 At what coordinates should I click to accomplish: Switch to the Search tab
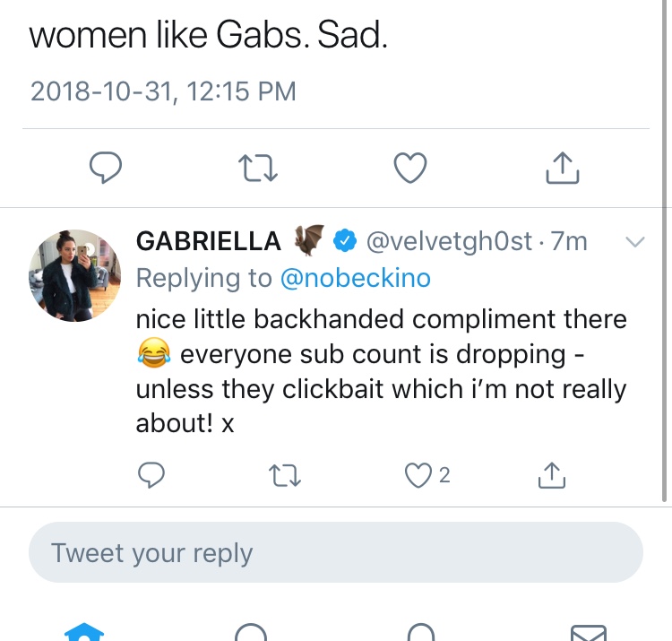tap(252, 631)
